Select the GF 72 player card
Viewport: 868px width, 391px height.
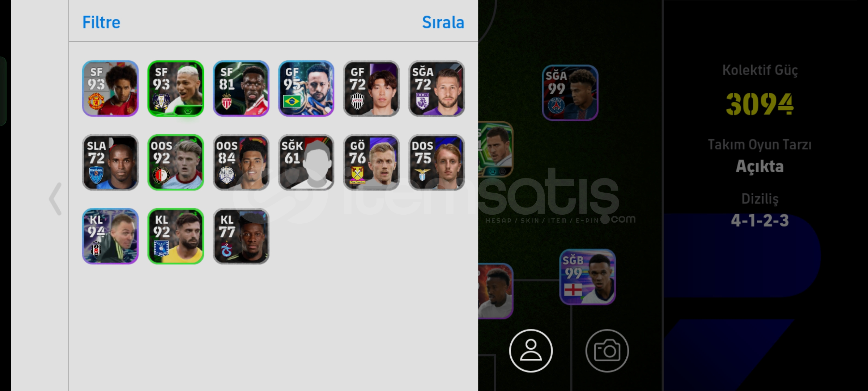point(371,88)
